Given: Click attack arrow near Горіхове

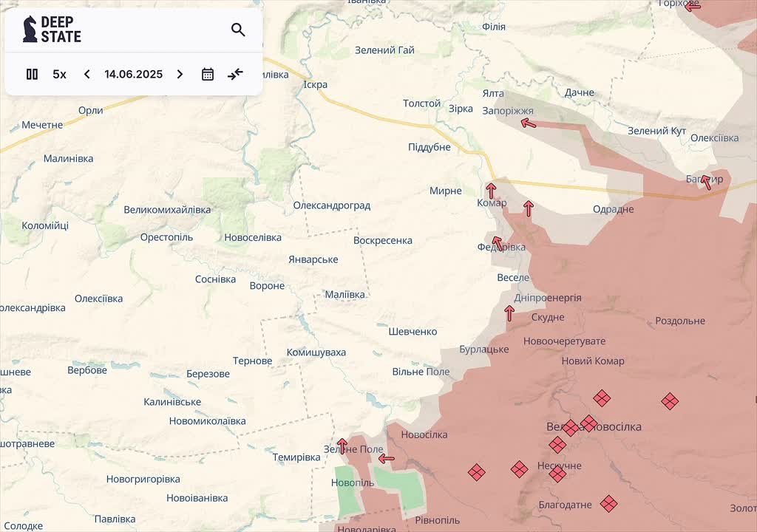Looking at the screenshot, I should click(x=693, y=6).
